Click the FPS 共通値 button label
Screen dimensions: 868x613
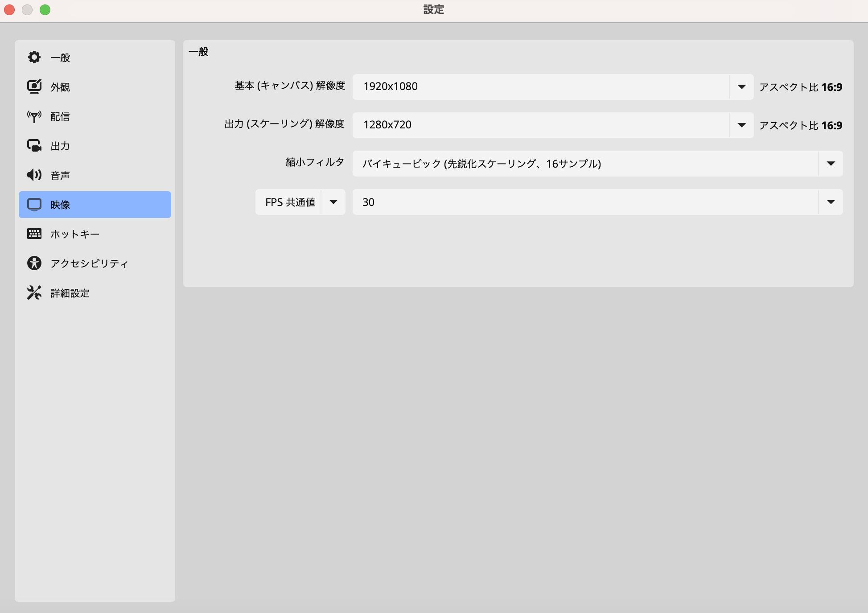(x=290, y=202)
